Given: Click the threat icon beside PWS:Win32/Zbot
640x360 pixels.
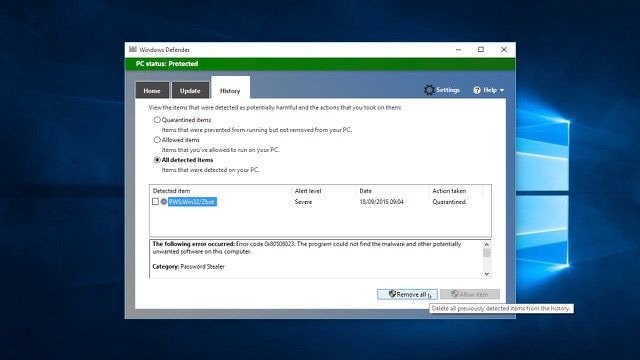Looking at the screenshot, I should tap(164, 202).
